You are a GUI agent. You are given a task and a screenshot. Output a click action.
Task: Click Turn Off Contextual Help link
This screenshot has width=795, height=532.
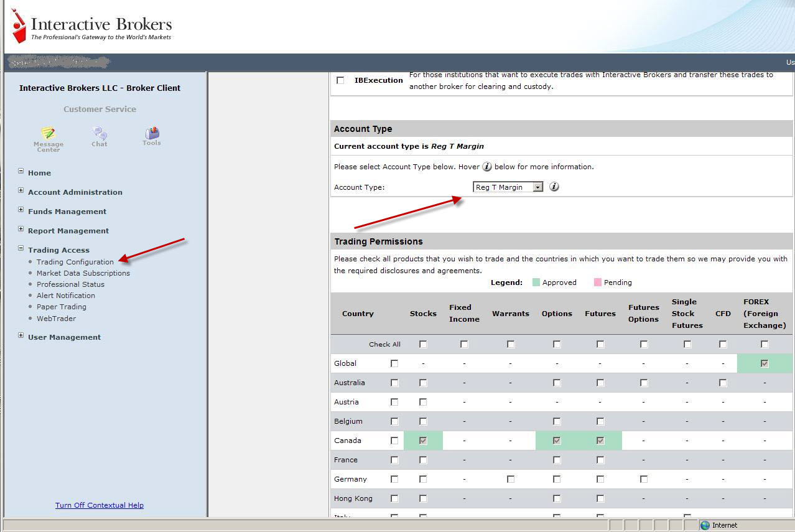[x=100, y=505]
